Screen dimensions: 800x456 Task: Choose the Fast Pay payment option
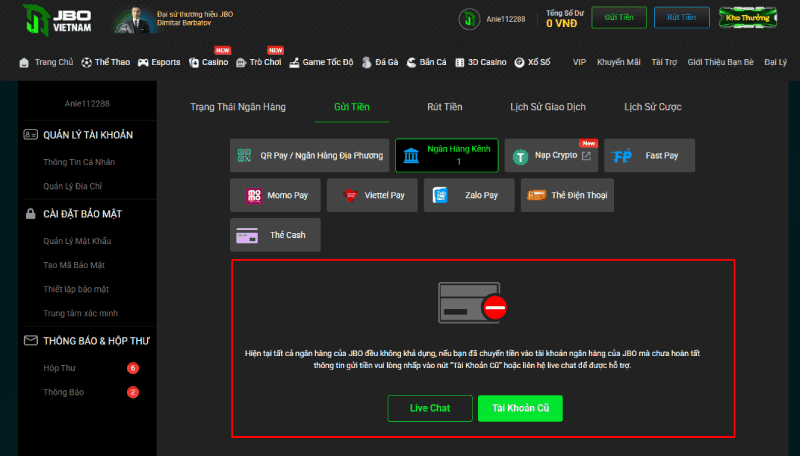(649, 156)
